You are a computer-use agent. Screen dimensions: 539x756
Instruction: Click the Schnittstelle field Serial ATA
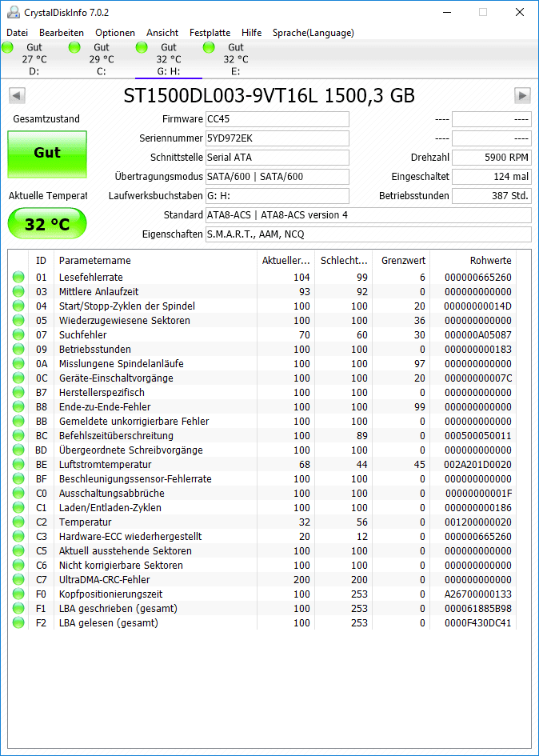pyautogui.click(x=277, y=158)
